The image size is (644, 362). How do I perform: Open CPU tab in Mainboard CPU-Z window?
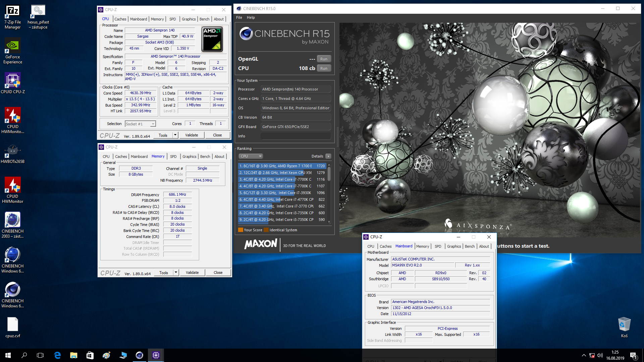pos(371,246)
